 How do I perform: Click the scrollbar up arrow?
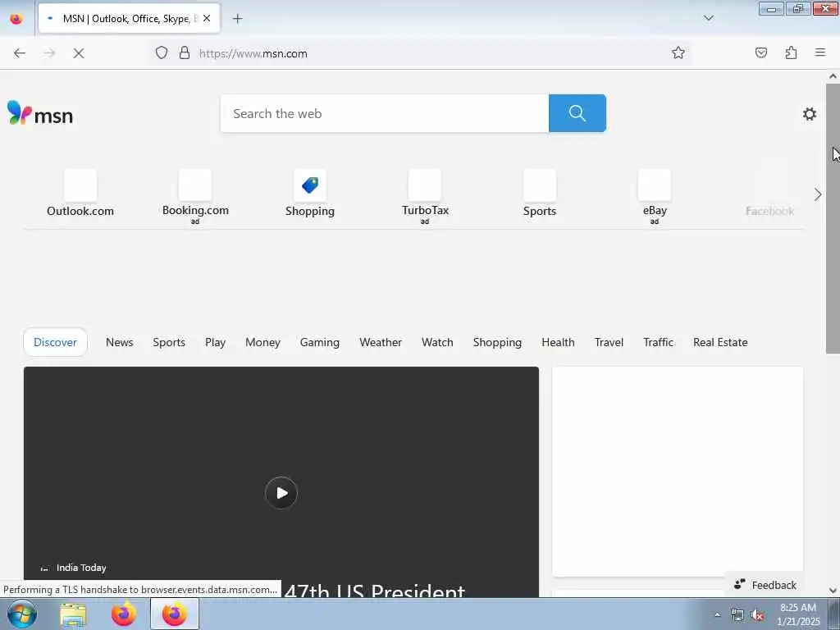833,76
